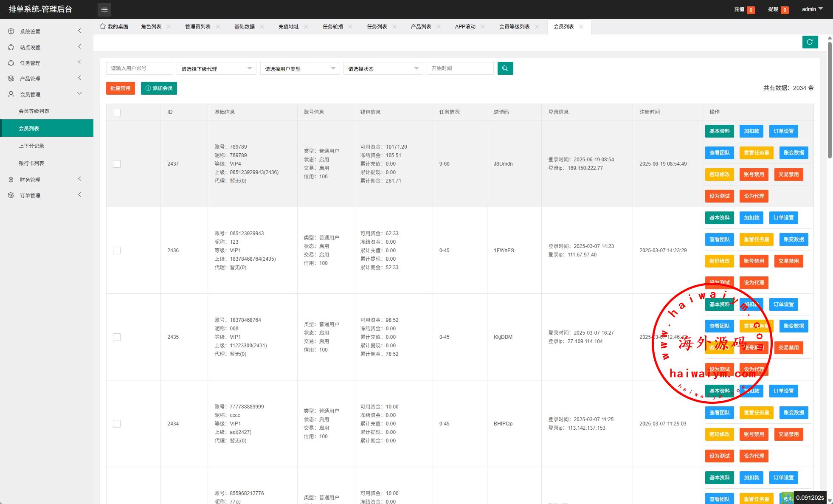Screen dimensions: 833x504
Task: Close the 角色列表 tab with its X
Action: (169, 27)
